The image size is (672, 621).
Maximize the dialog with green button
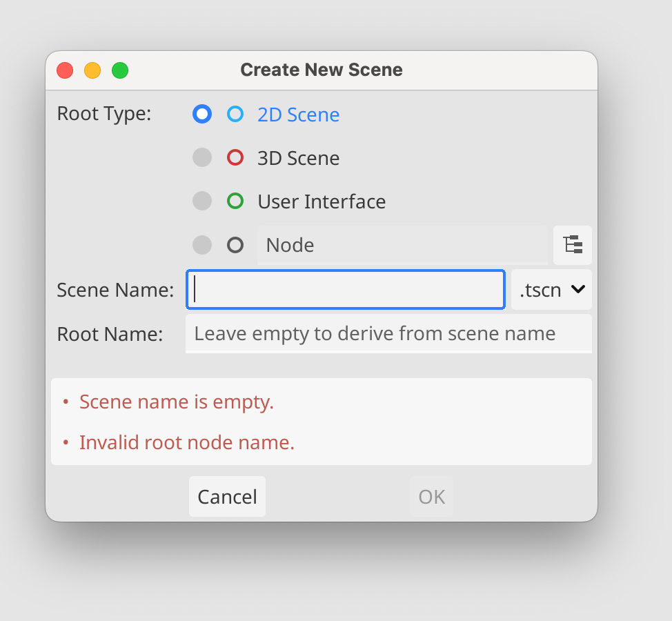click(120, 70)
